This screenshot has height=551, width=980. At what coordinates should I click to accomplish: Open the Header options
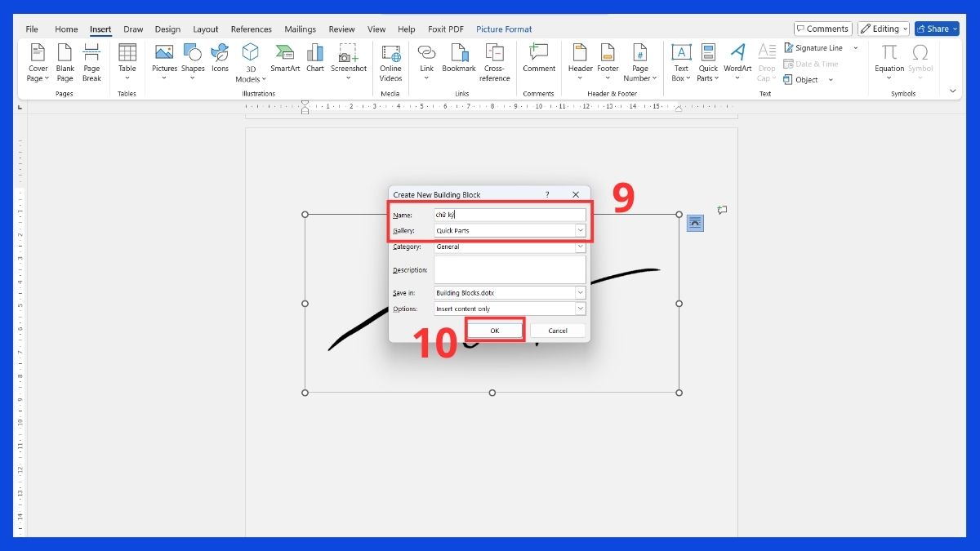580,63
